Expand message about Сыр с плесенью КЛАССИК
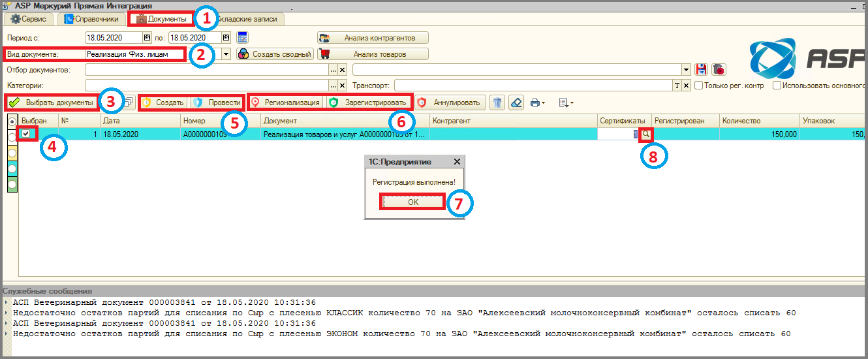 coord(7,313)
